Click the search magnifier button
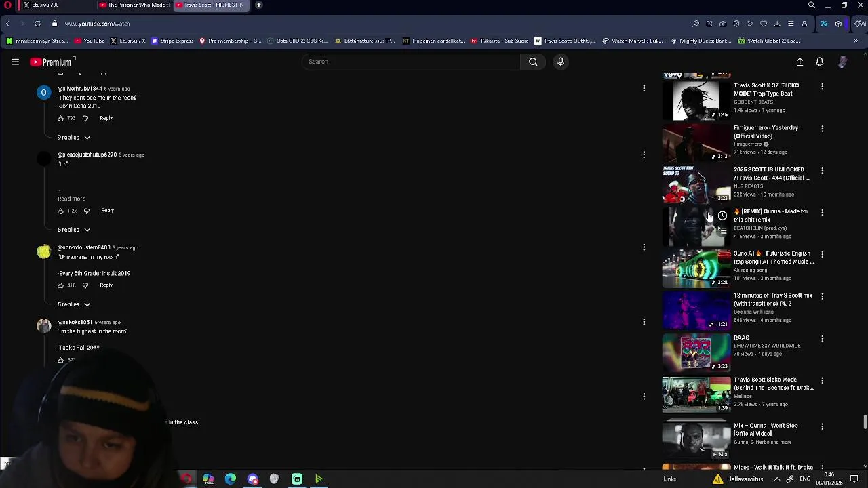 (x=533, y=62)
